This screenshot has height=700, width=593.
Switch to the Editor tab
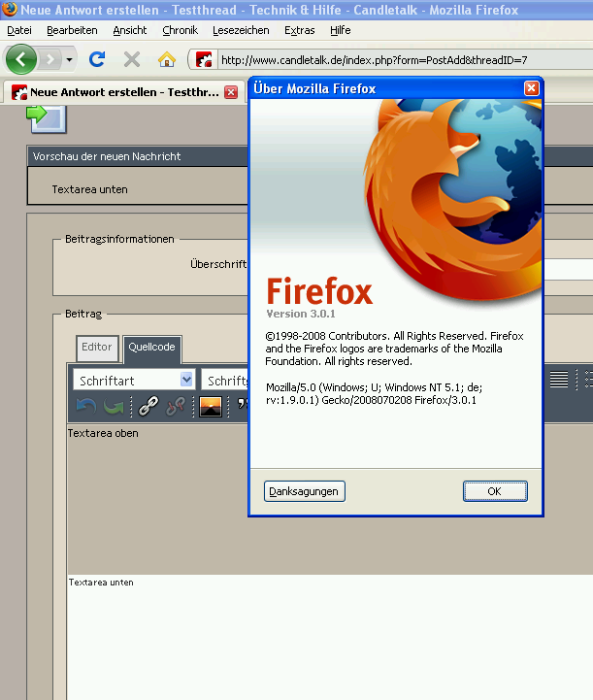click(97, 347)
